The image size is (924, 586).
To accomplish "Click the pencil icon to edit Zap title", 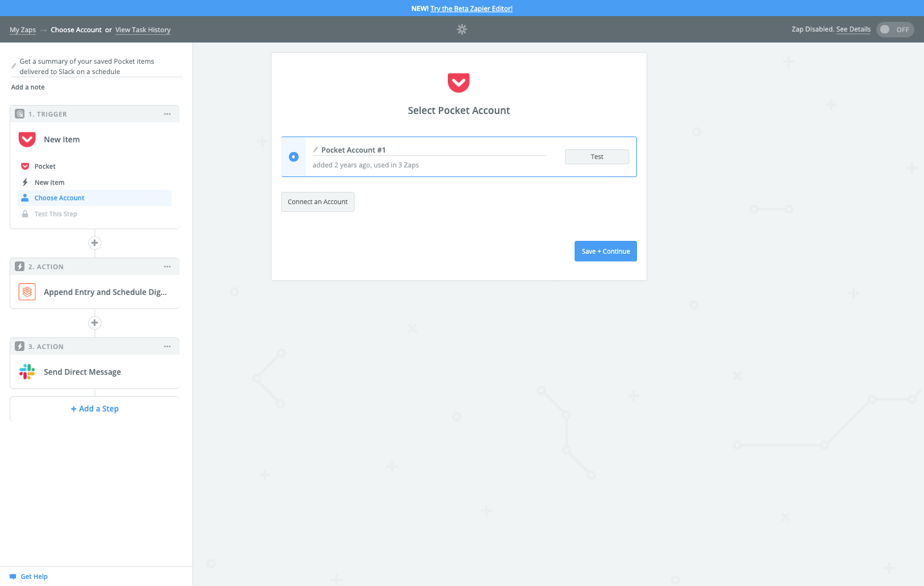I will pos(14,66).
